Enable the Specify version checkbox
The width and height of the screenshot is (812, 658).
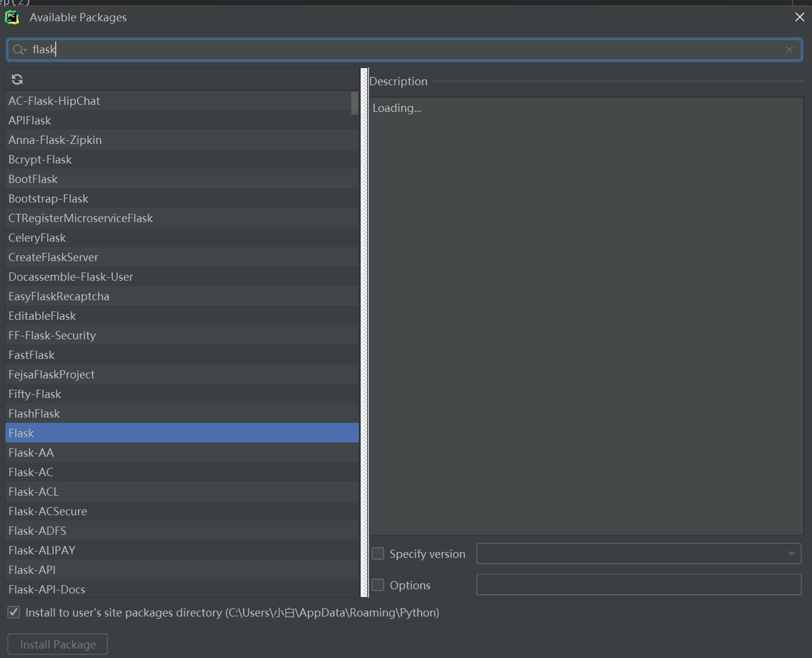click(378, 554)
